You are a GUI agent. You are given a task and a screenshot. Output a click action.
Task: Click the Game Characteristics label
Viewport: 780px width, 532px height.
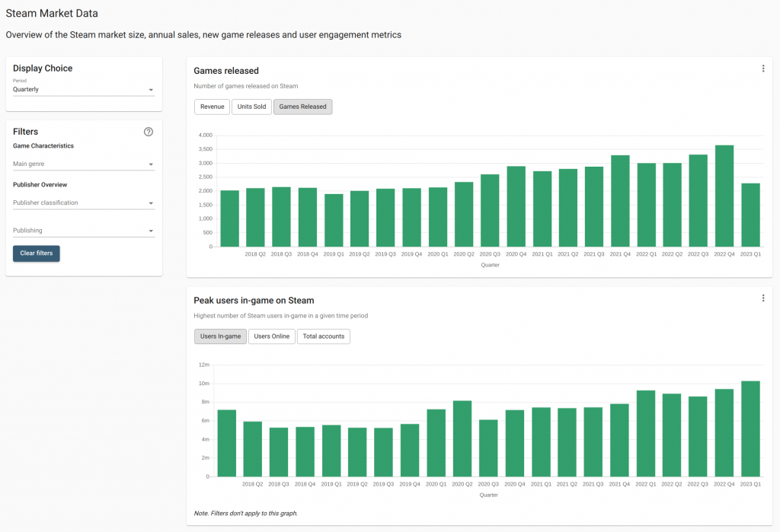pyautogui.click(x=43, y=145)
